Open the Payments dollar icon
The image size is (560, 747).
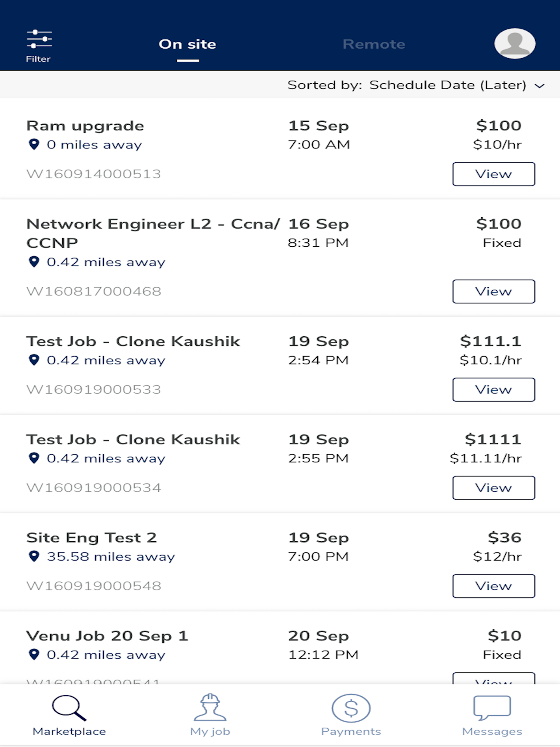point(351,708)
